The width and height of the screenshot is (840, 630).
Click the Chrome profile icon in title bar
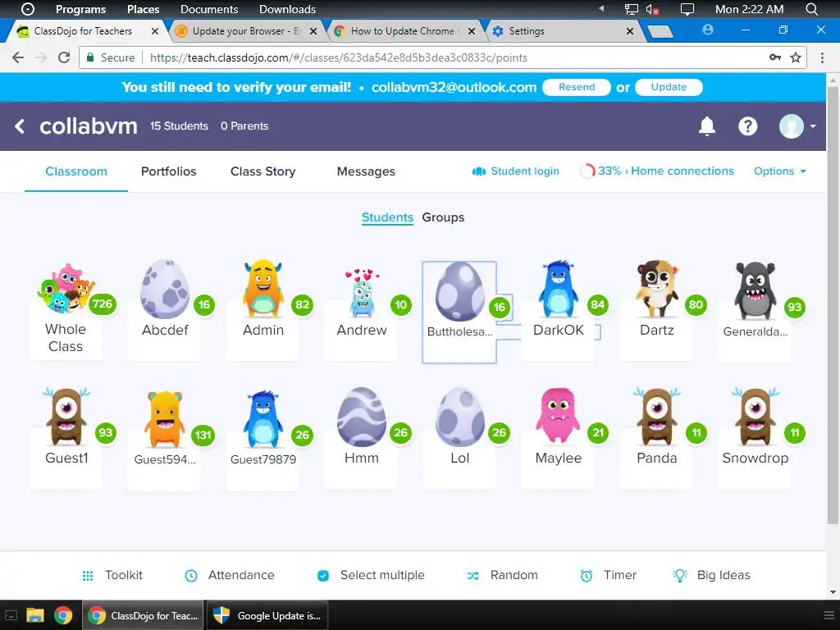(x=708, y=30)
